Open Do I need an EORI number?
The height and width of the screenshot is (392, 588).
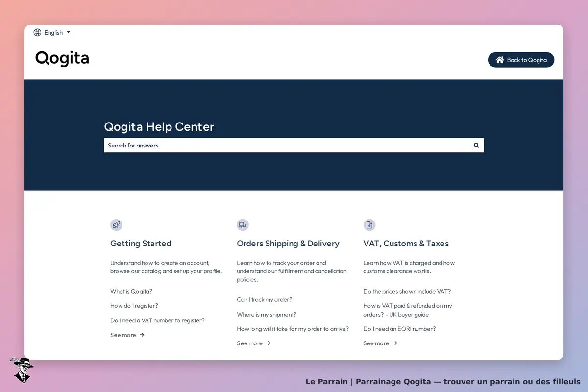click(399, 329)
